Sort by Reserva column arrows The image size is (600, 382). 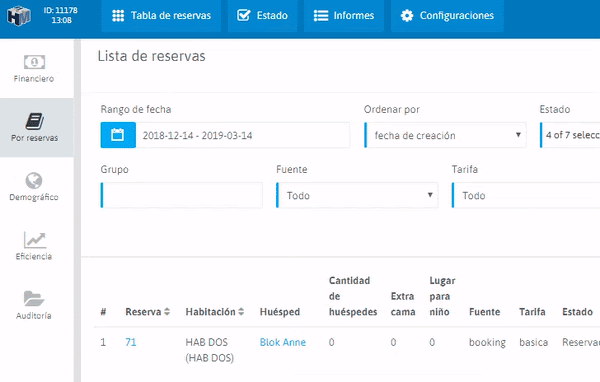(167, 312)
